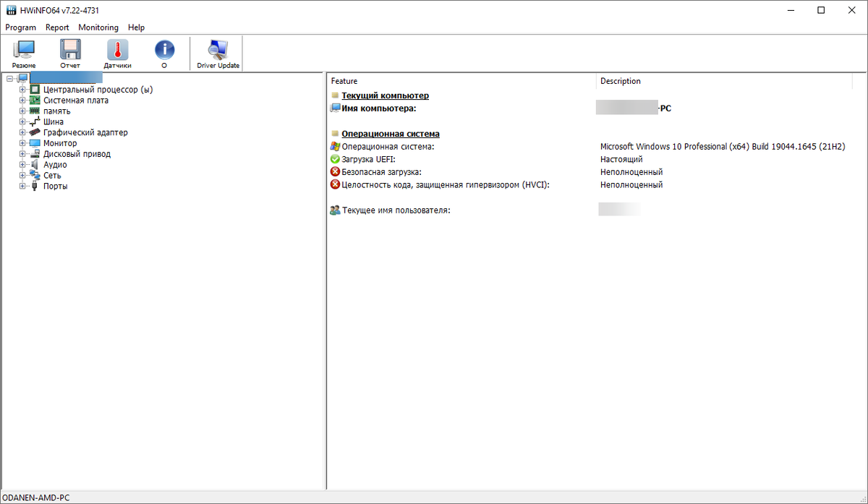Expand the Аудио node

[x=22, y=165]
